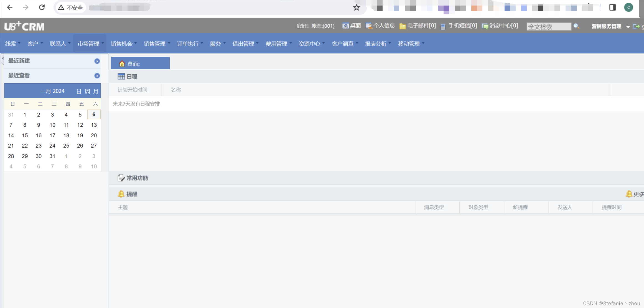Focus the 全文检索 search field

point(549,27)
